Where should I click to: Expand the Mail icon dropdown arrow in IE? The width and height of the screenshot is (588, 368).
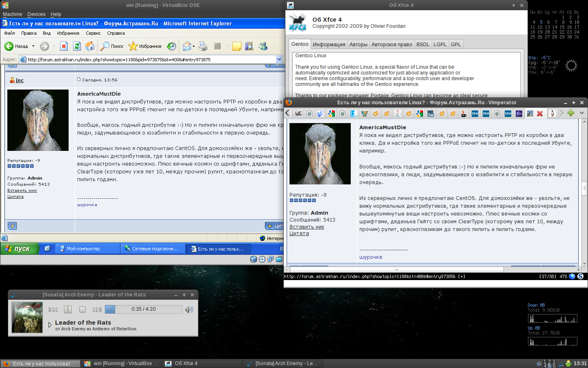click(x=194, y=46)
